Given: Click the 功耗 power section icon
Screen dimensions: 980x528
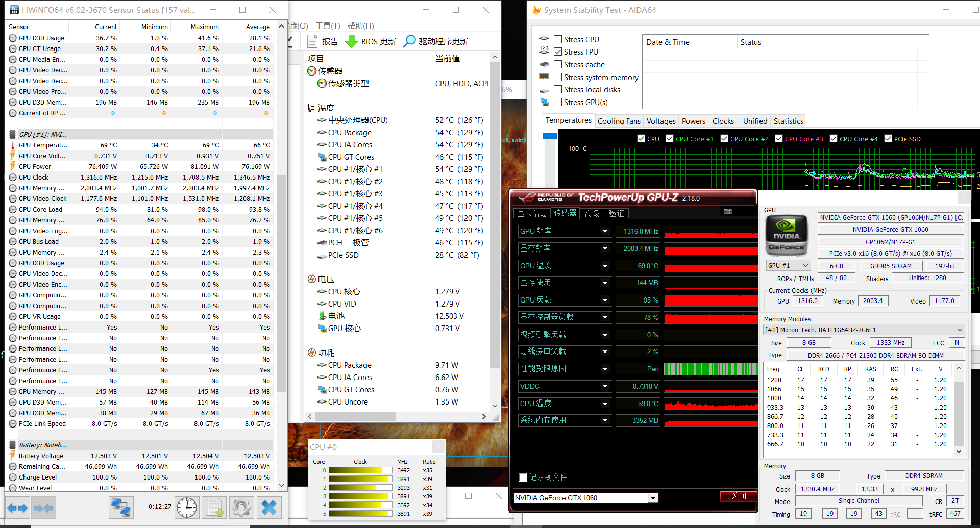Looking at the screenshot, I should pos(311,353).
